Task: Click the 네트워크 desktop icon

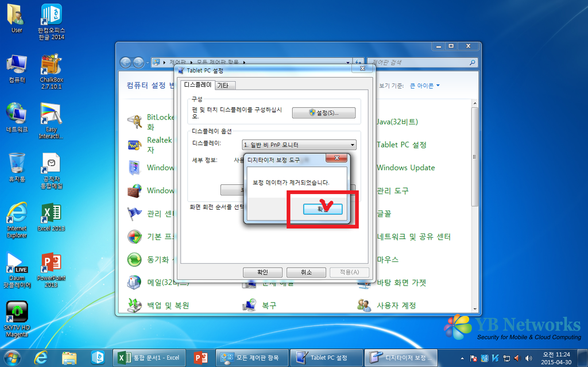Action: [x=17, y=118]
